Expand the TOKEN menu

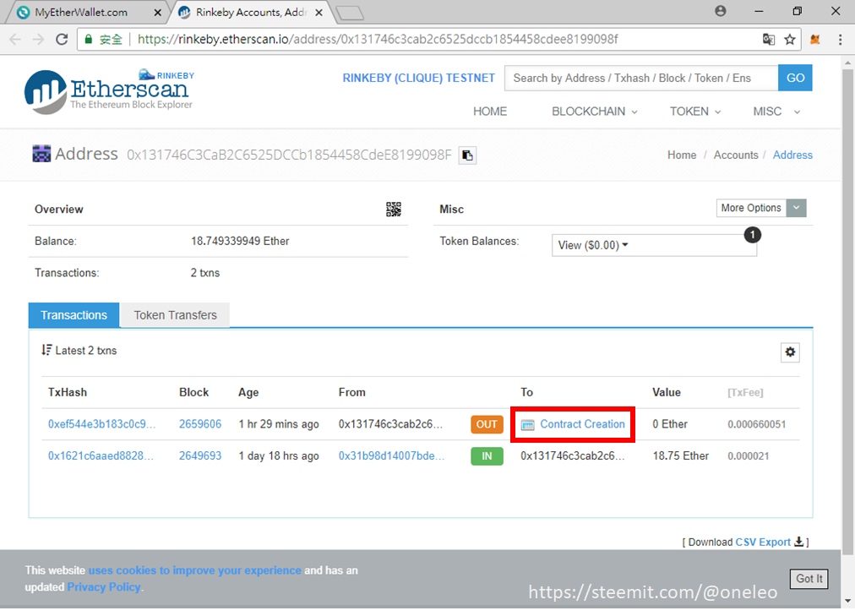tap(695, 112)
